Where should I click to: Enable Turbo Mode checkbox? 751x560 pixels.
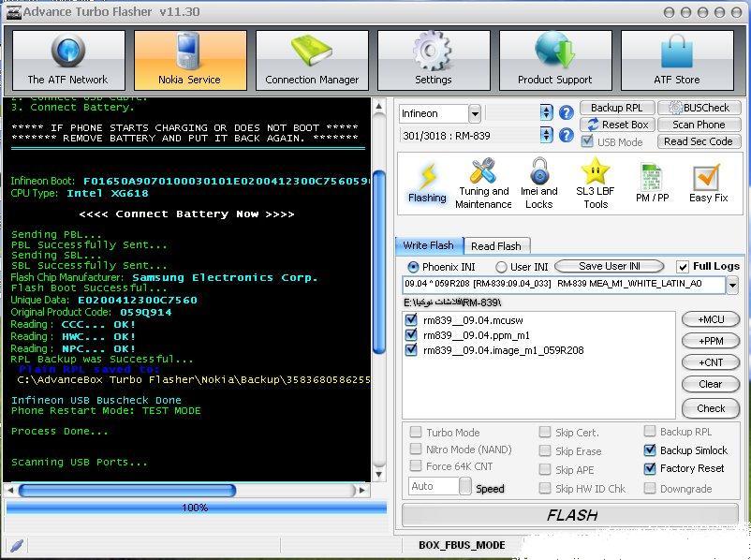click(416, 432)
